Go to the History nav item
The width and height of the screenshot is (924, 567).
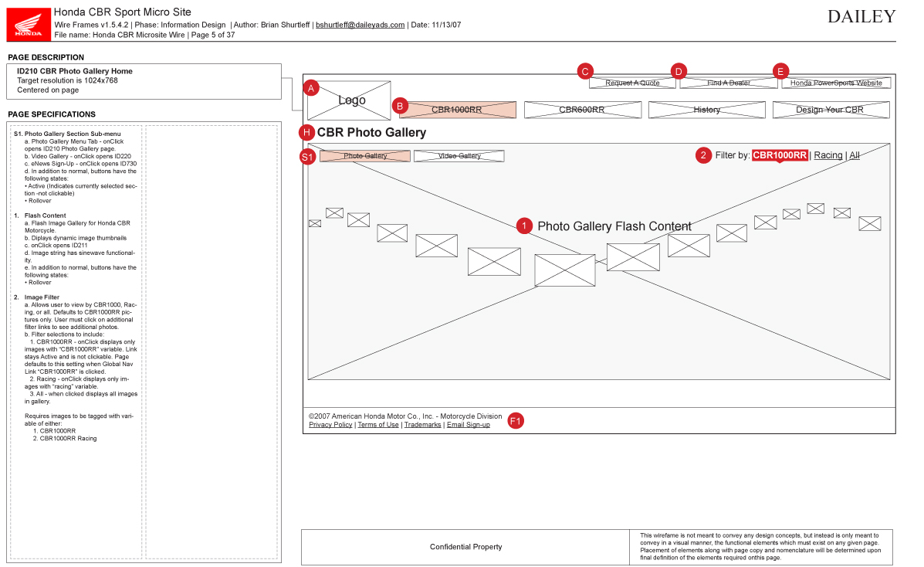pos(706,110)
